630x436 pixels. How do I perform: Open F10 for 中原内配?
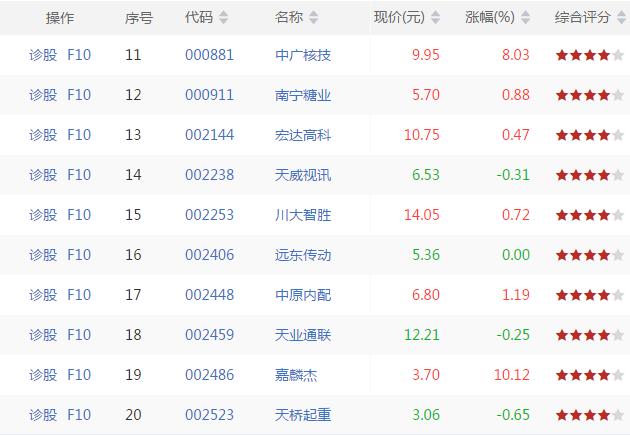point(79,295)
